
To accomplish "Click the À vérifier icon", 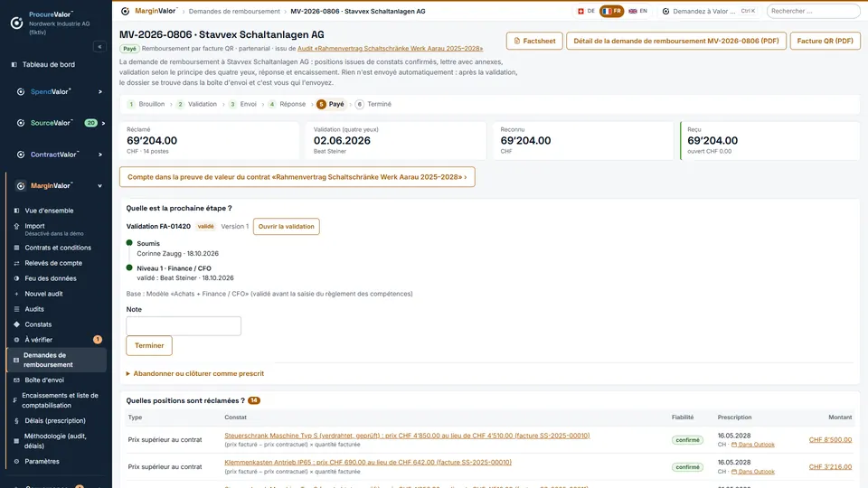I will click(x=16, y=340).
